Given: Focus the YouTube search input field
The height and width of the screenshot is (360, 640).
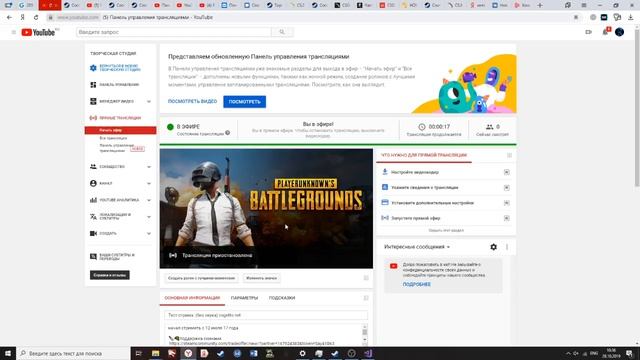Looking at the screenshot, I should point(173,32).
